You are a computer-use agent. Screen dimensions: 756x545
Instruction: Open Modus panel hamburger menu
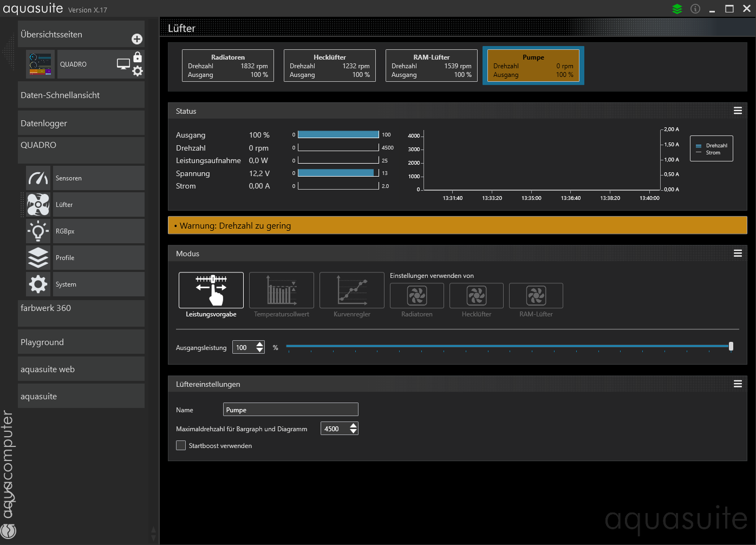738,253
